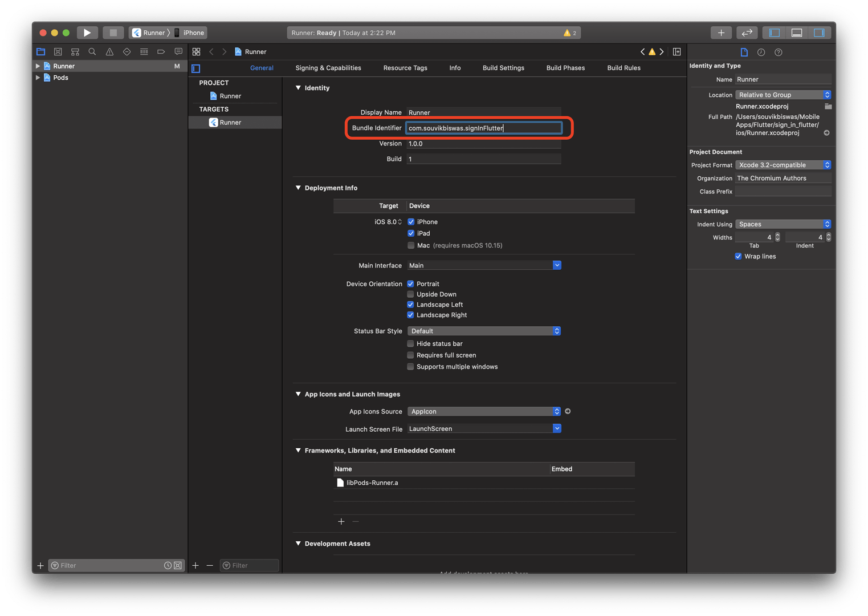Click the add editor split icon
This screenshot has width=868, height=616.
click(677, 52)
